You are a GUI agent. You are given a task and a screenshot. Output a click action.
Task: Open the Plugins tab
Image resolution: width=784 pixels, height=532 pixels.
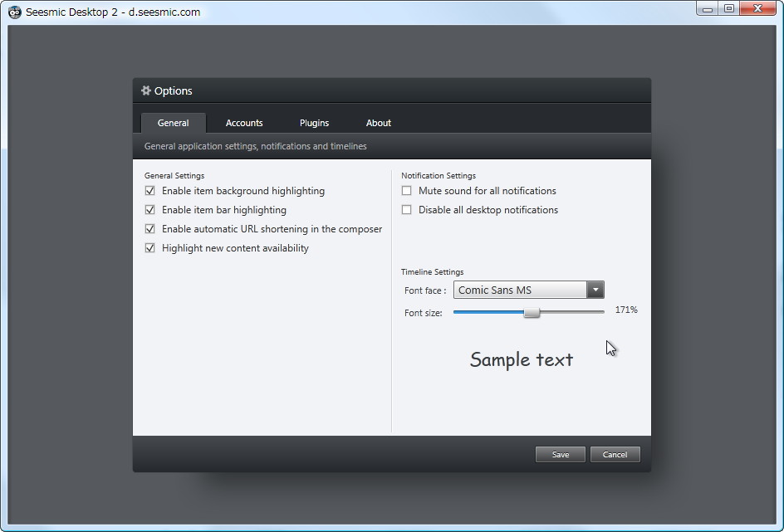coord(314,123)
